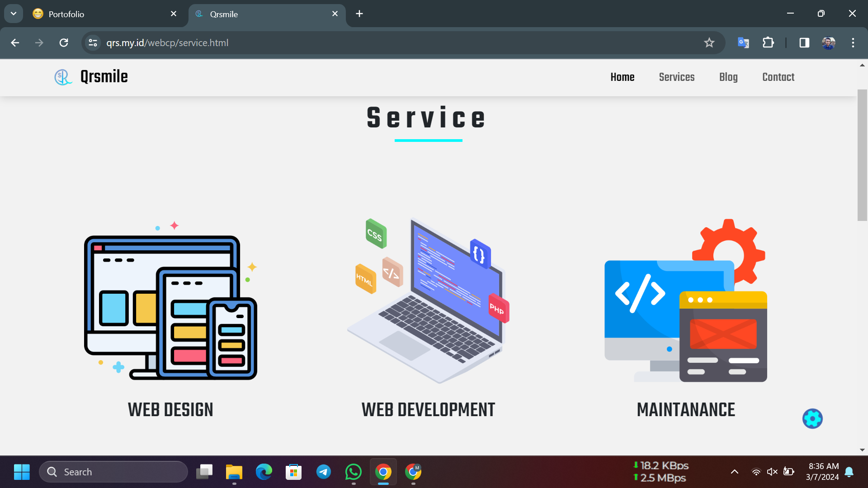Viewport: 868px width, 488px height.
Task: Open the Extensions puzzle icon
Action: 768,42
